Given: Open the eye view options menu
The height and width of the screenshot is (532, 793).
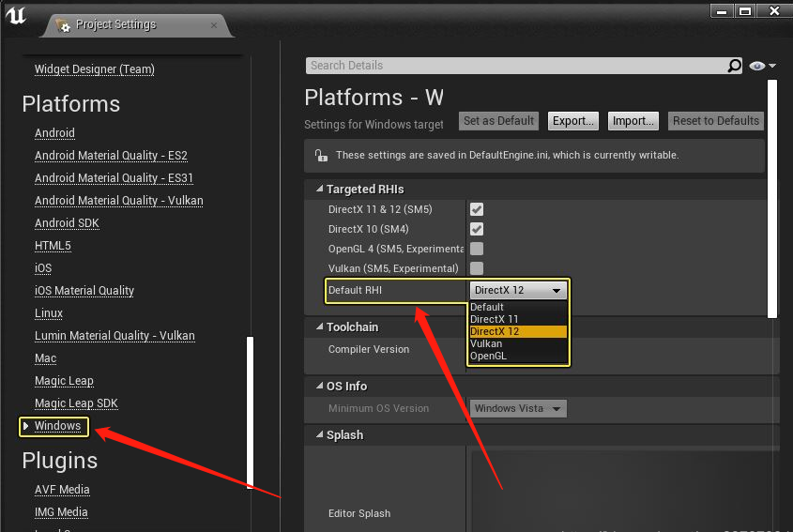Looking at the screenshot, I should coord(762,66).
